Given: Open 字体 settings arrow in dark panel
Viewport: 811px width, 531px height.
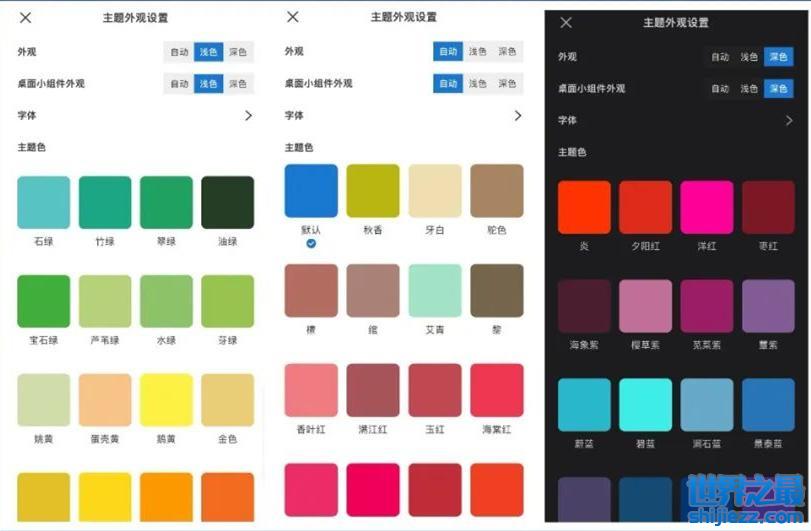Looking at the screenshot, I should coord(788,121).
